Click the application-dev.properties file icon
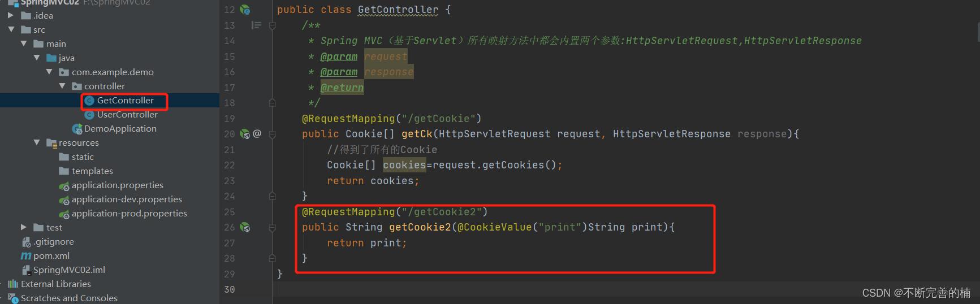This screenshot has height=304, width=980. point(64,199)
